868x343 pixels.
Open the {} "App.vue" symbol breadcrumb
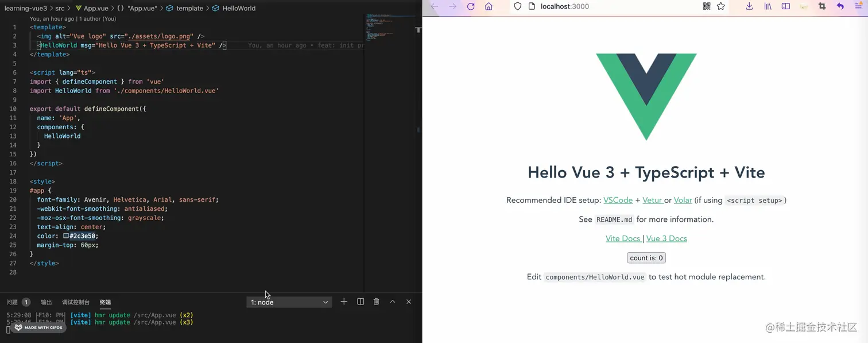pos(137,8)
